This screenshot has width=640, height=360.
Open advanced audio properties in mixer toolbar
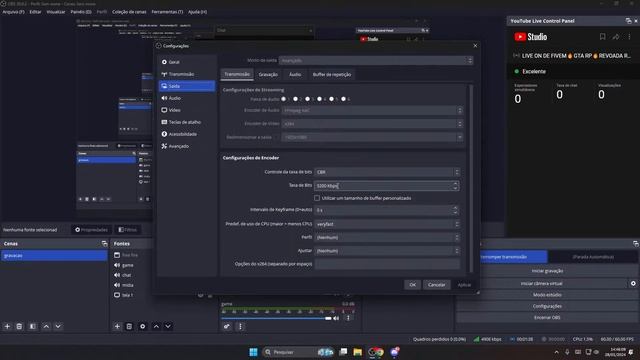click(227, 327)
